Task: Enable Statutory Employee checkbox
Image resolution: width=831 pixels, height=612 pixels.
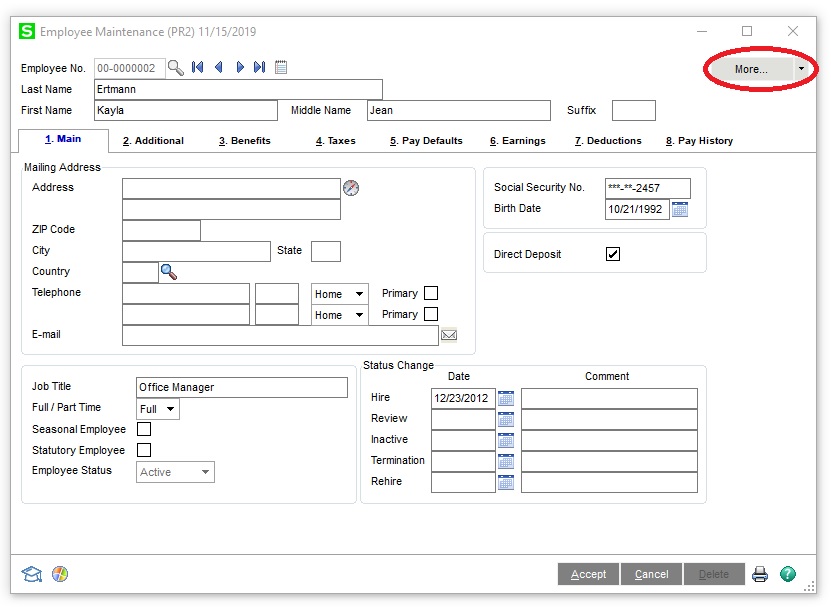Action: [x=144, y=450]
